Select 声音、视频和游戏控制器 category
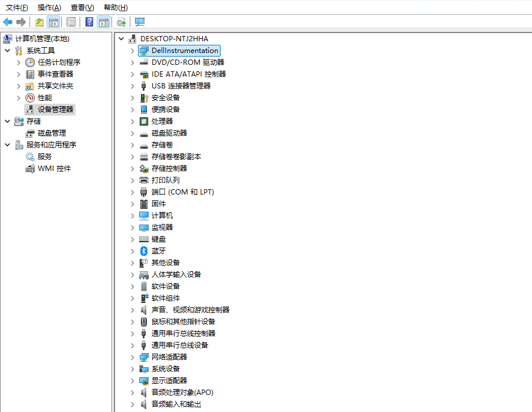Viewport: 532px width, 412px height. click(x=191, y=309)
